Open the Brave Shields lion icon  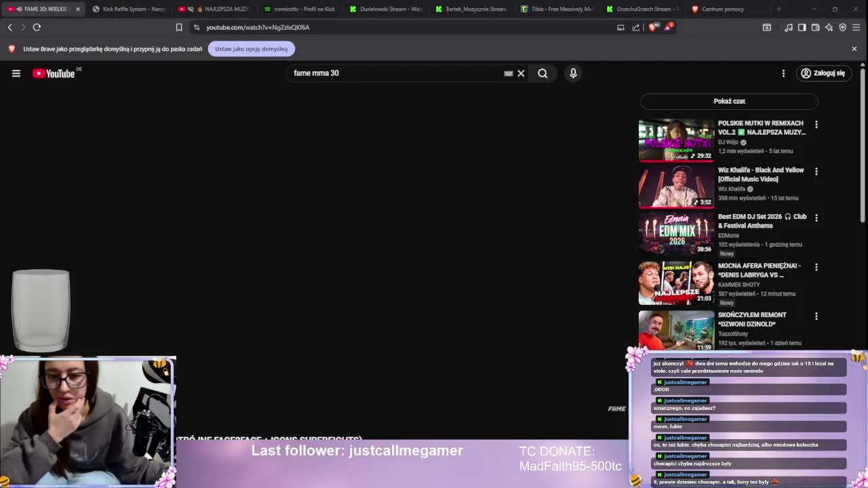652,27
